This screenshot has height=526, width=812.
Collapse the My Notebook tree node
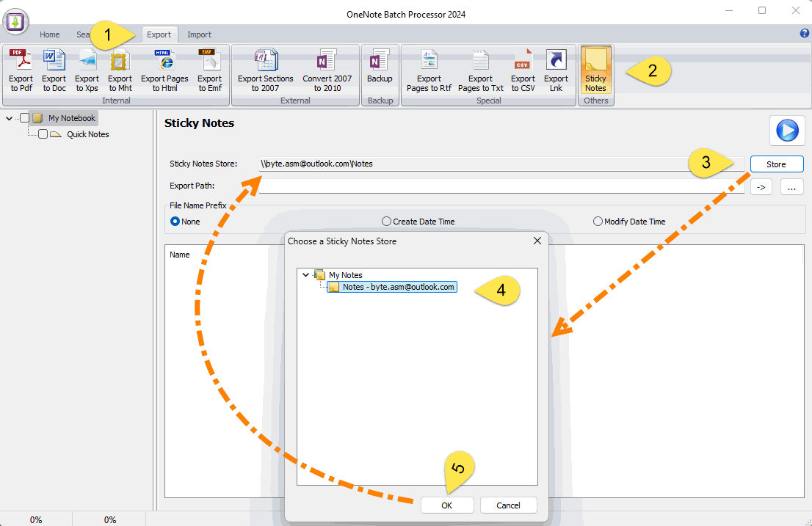[9, 117]
